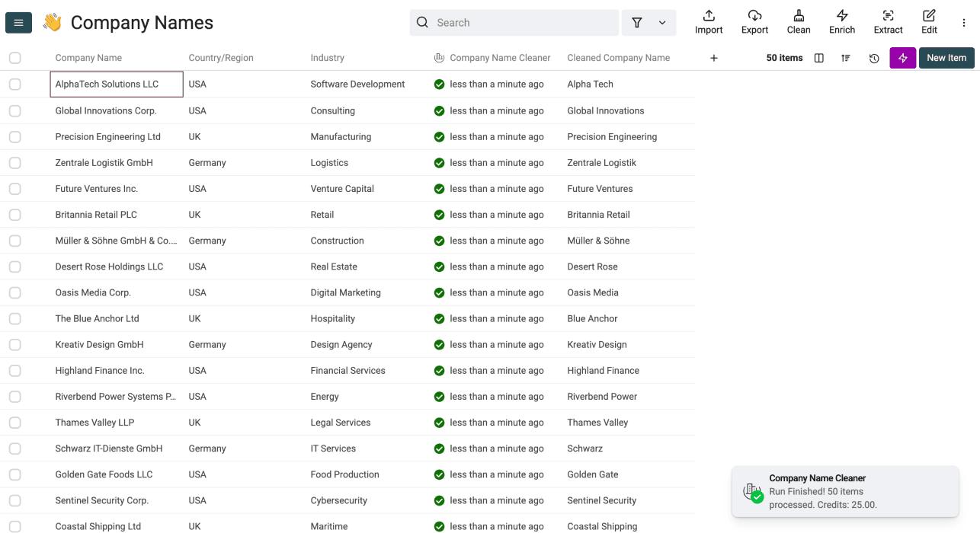Viewport: 980px width, 533px height.
Task: Select the Export tool
Action: [754, 21]
